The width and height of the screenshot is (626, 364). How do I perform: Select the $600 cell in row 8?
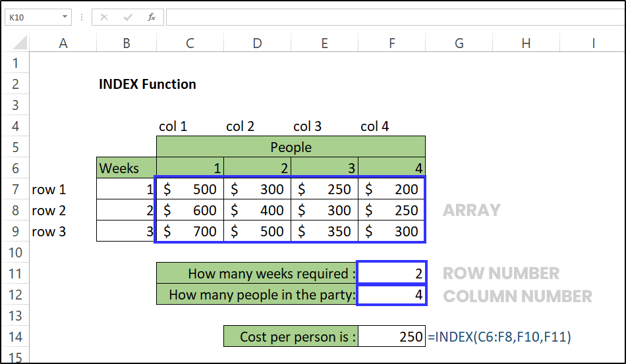point(190,210)
